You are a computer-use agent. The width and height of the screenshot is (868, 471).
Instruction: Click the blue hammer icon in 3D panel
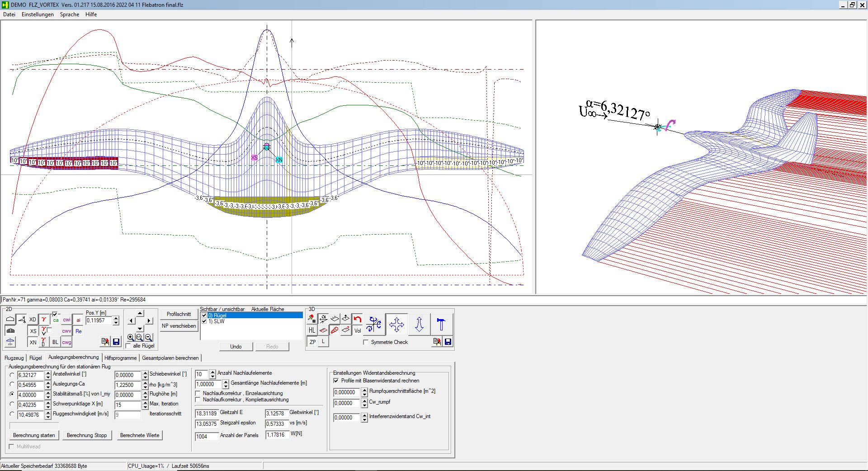point(441,325)
